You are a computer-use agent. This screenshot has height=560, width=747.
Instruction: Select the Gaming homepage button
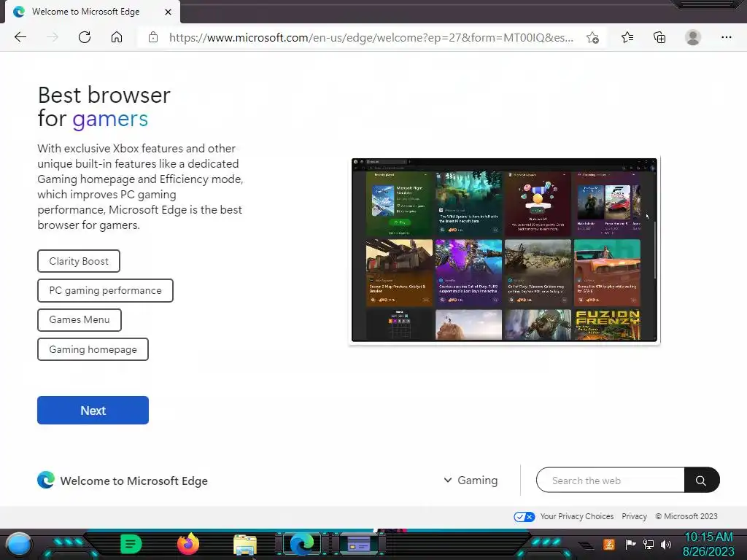(x=93, y=349)
